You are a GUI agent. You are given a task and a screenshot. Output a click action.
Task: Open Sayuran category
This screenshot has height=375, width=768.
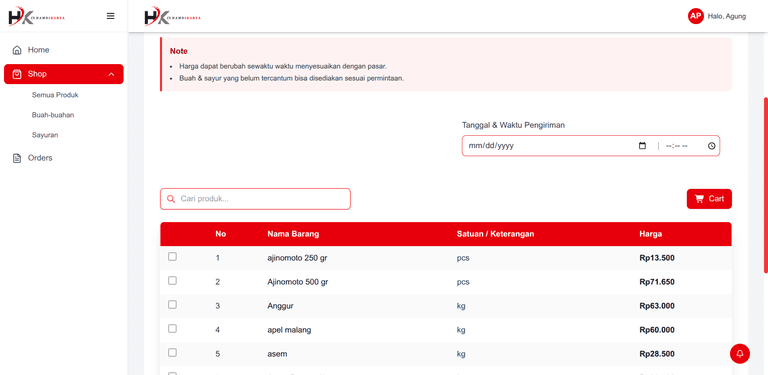pyautogui.click(x=45, y=135)
